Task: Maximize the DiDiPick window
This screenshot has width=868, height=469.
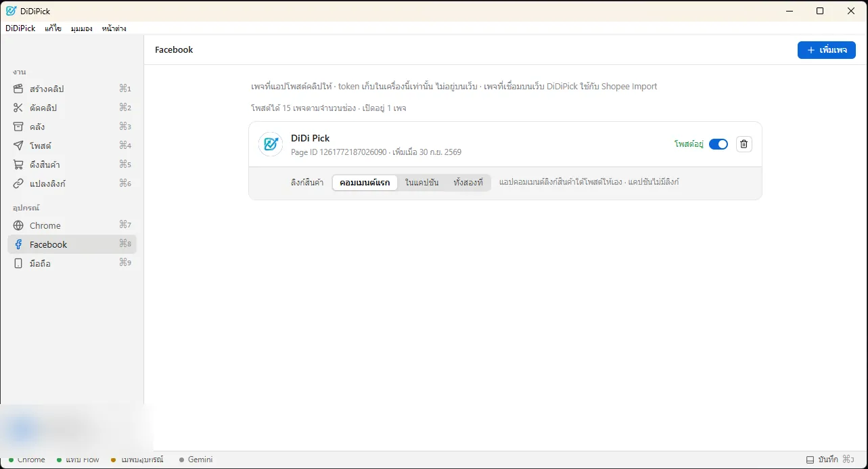Action: tap(820, 11)
